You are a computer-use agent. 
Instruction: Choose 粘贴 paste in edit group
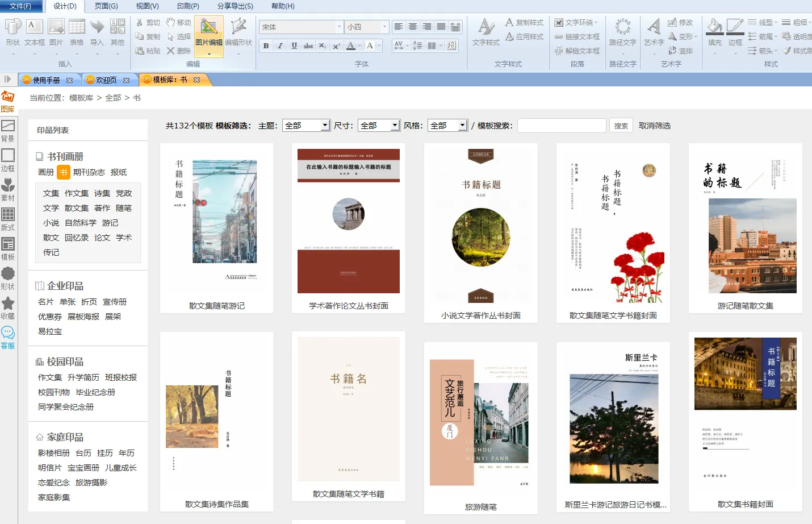148,51
